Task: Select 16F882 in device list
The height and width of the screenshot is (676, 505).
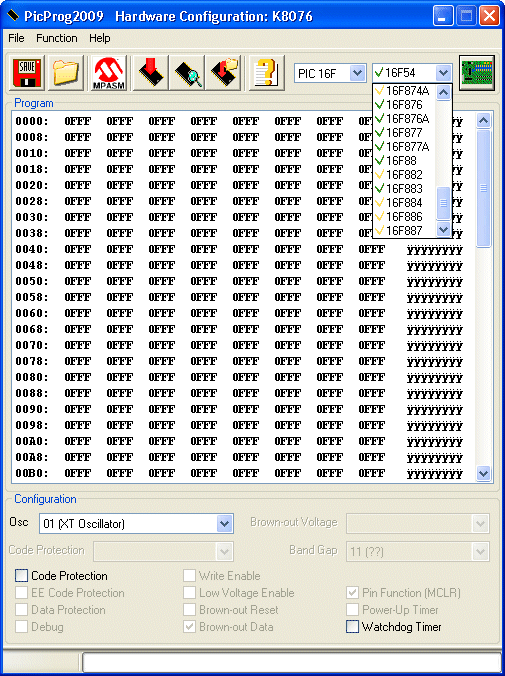Action: pos(405,175)
